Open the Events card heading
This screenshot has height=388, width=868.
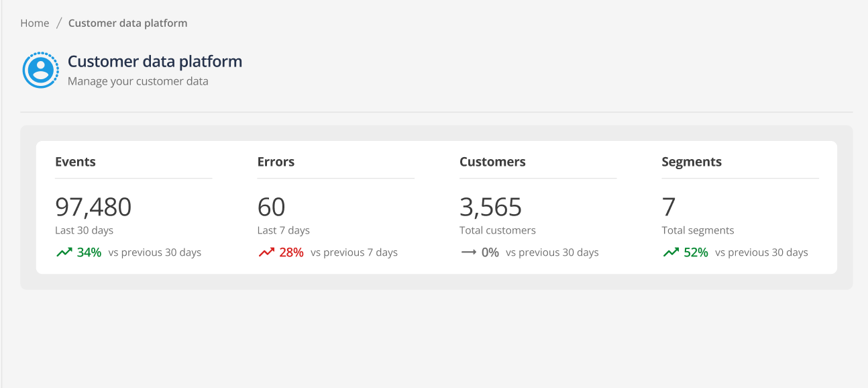[x=75, y=162]
